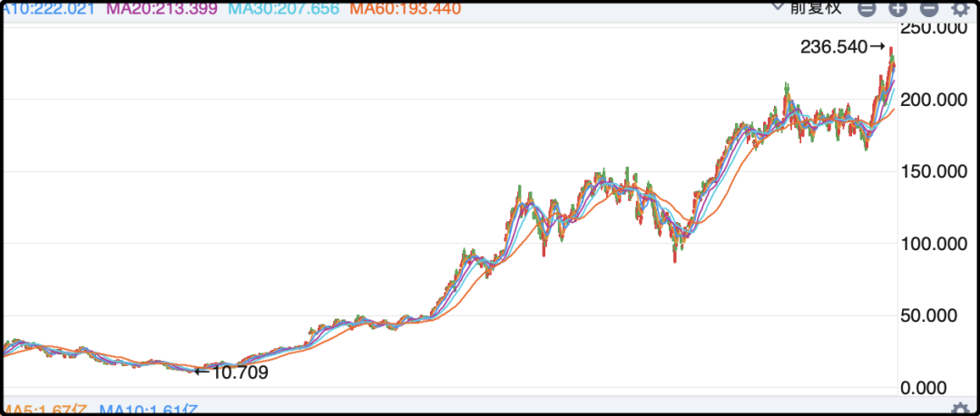
Task: Select the MA10:222.021 indicator label
Action: pyautogui.click(x=49, y=9)
